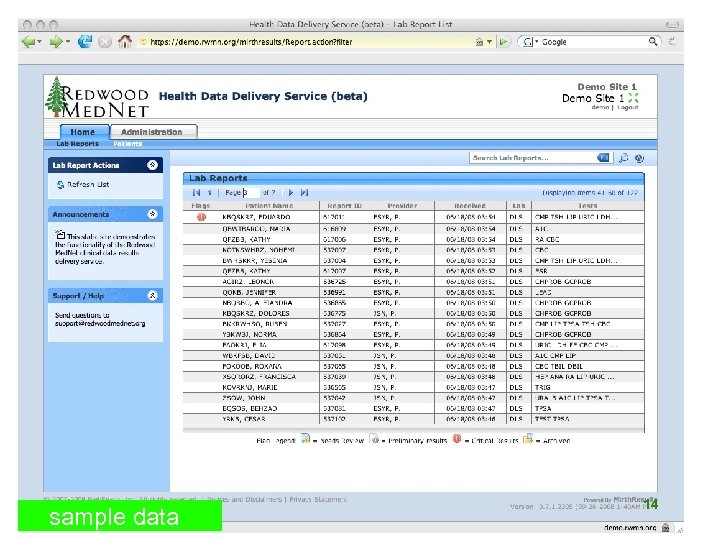This screenshot has height=540, width=720.
Task: Open the Home tab
Action: click(84, 132)
